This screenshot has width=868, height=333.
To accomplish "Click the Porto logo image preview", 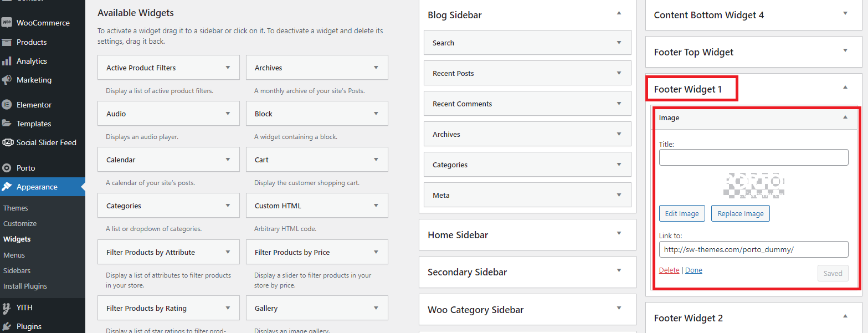I will coord(754,186).
